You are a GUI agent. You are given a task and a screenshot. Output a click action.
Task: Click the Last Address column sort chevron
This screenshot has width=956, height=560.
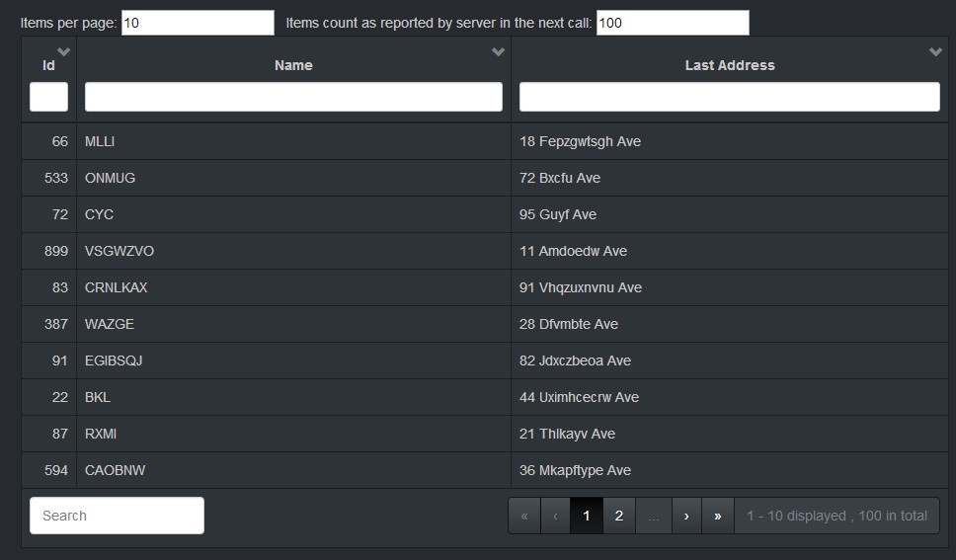[935, 52]
